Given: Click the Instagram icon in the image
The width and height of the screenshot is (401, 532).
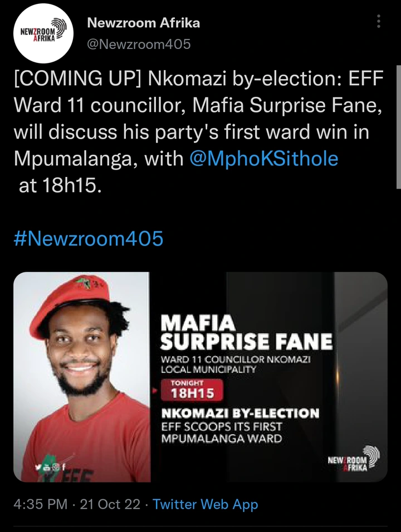Looking at the screenshot, I should pos(55,467).
